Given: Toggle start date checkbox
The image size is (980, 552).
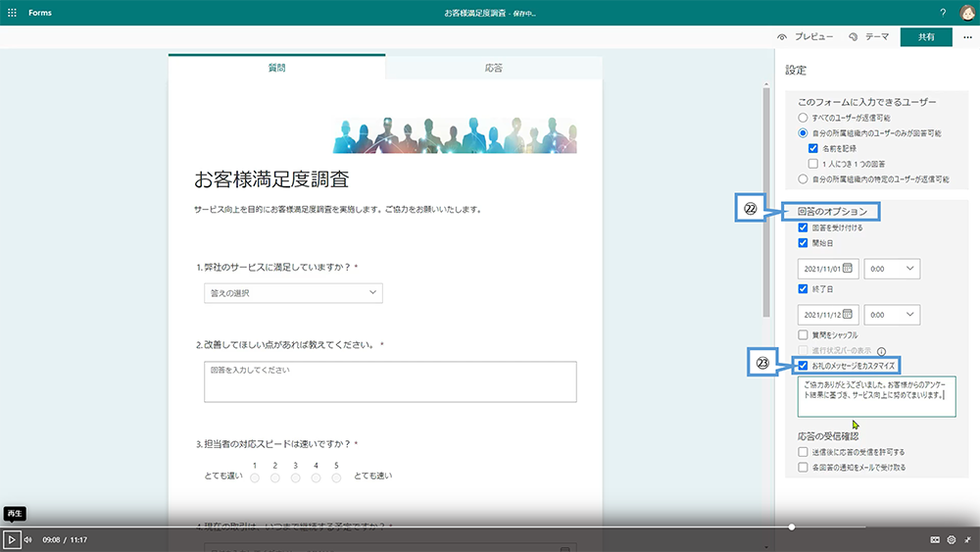Looking at the screenshot, I should tap(803, 242).
